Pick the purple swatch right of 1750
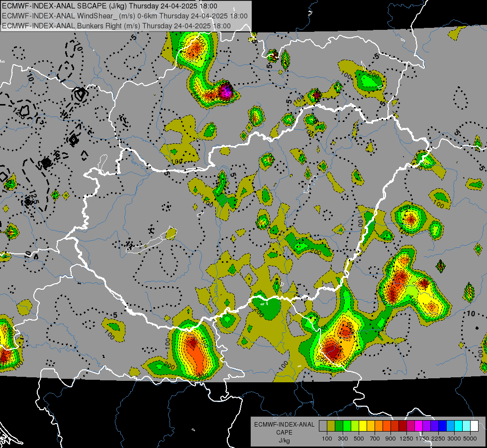The height and width of the screenshot is (448, 487). pos(427,426)
